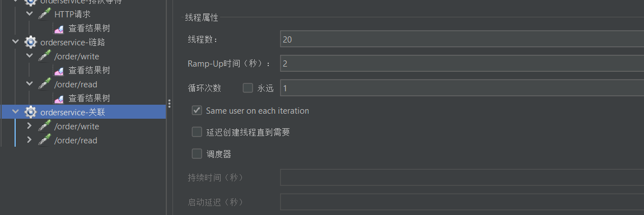Screen dimensions: 644x215
Task: Select the orderservice-关联 thread group gear icon
Action: tap(30, 112)
